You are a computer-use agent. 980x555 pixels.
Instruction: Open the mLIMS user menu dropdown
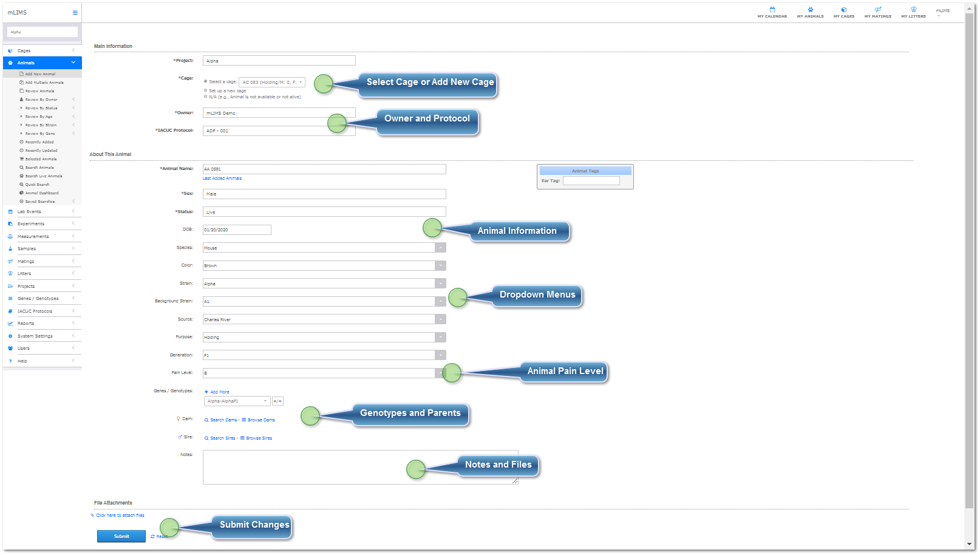point(942,12)
